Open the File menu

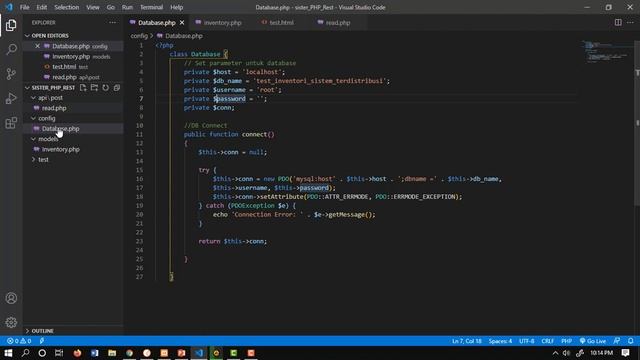24,7
